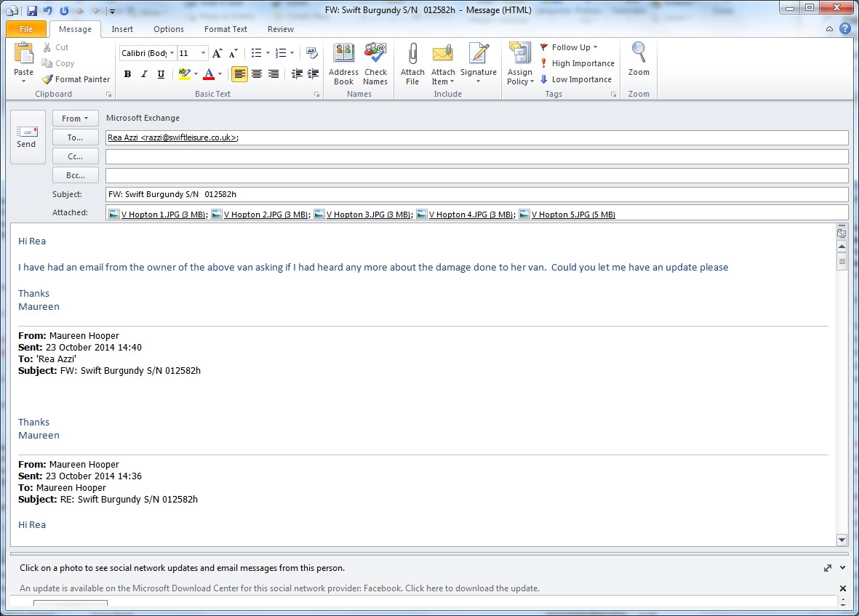The height and width of the screenshot is (616, 859).
Task: Open the font color red swatch
Action: click(209, 74)
